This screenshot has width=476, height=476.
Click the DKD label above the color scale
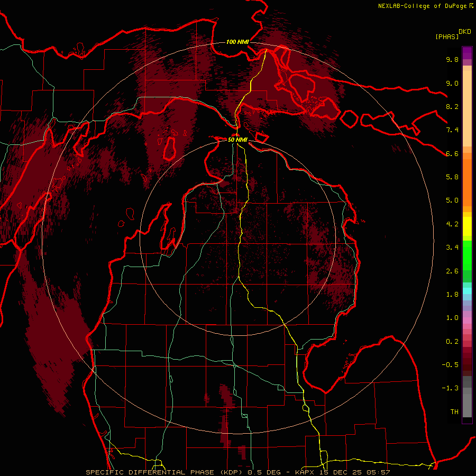tap(465, 32)
